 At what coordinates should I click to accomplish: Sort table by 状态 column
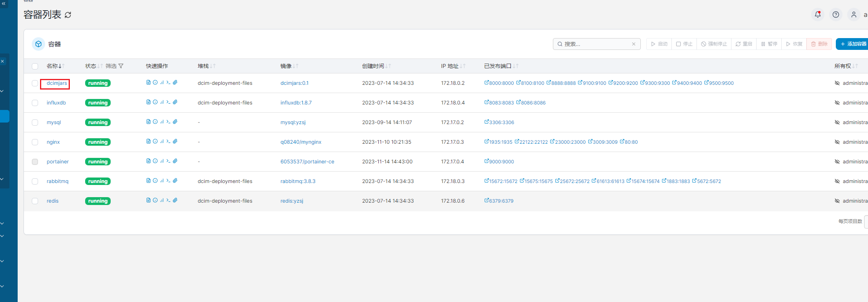pyautogui.click(x=94, y=66)
